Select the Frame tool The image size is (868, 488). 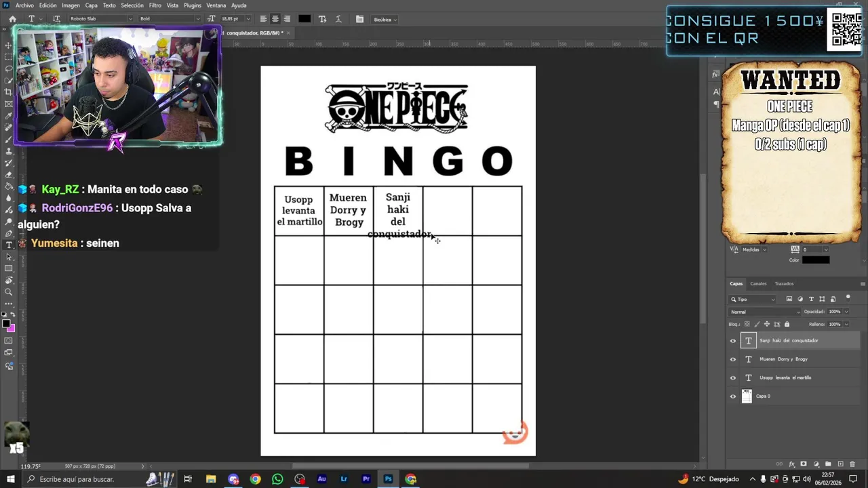9,104
